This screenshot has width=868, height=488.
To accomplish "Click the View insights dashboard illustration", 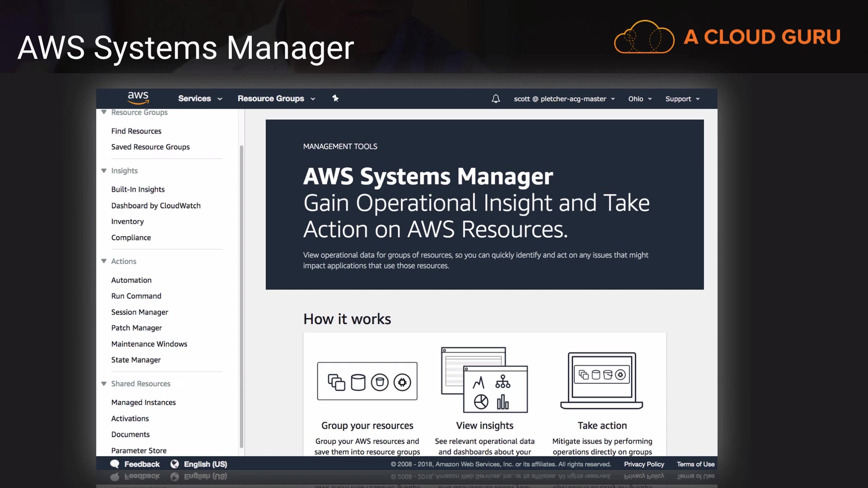I will click(x=485, y=380).
